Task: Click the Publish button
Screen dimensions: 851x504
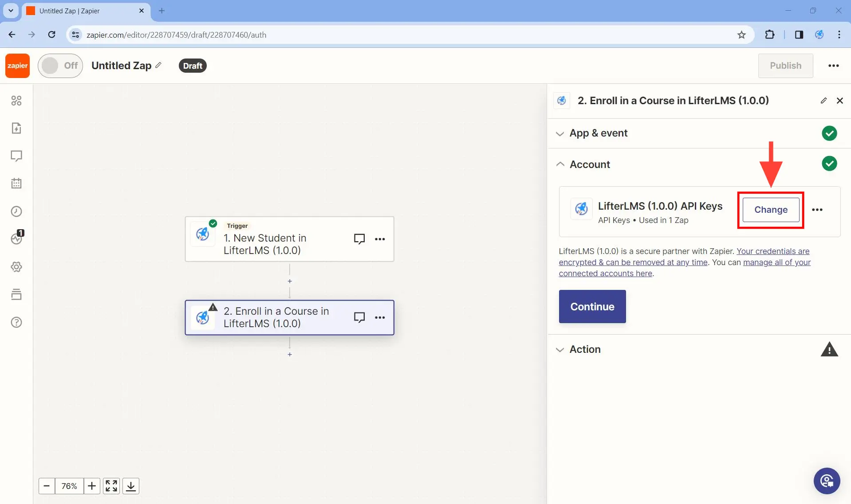Action: point(785,66)
